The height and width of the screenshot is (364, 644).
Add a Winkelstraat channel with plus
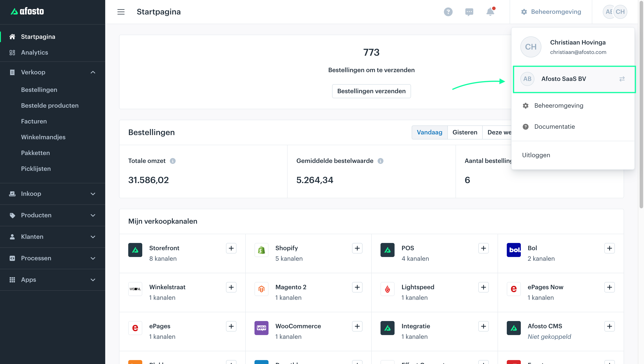click(x=231, y=287)
